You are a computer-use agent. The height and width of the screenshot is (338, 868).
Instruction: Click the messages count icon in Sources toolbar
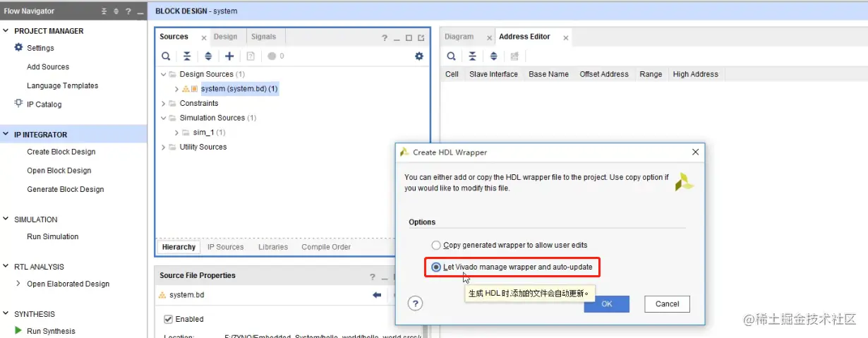point(275,56)
